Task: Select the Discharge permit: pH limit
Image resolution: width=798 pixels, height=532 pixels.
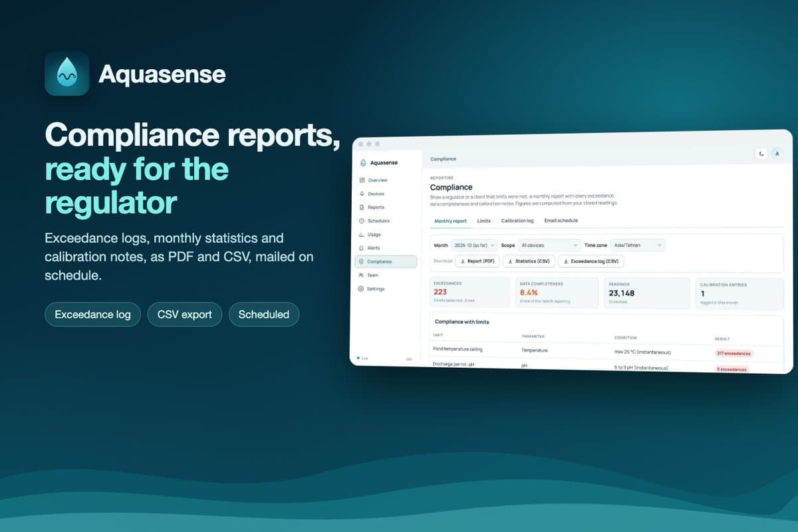Action: coord(452,364)
